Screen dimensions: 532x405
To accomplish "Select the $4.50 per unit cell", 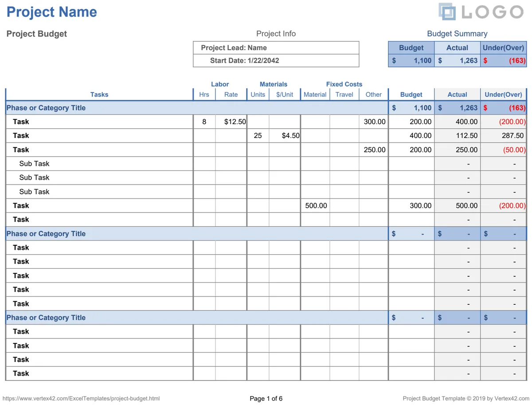I will pyautogui.click(x=285, y=136).
